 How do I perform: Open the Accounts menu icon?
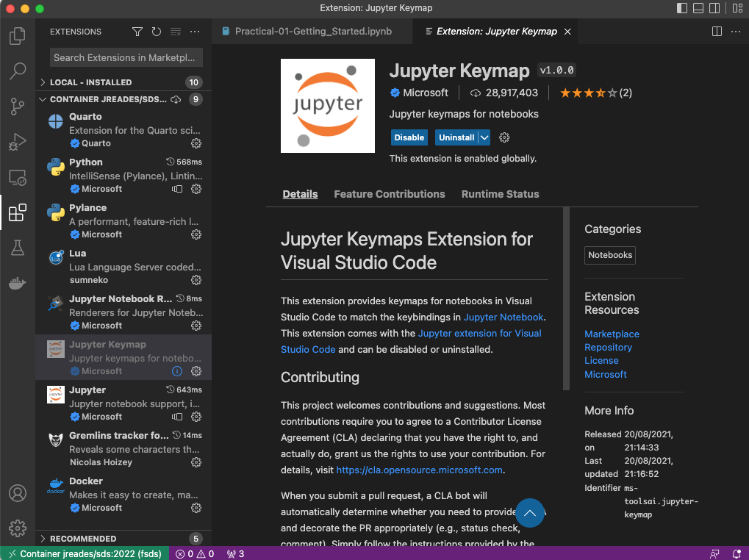tap(17, 493)
